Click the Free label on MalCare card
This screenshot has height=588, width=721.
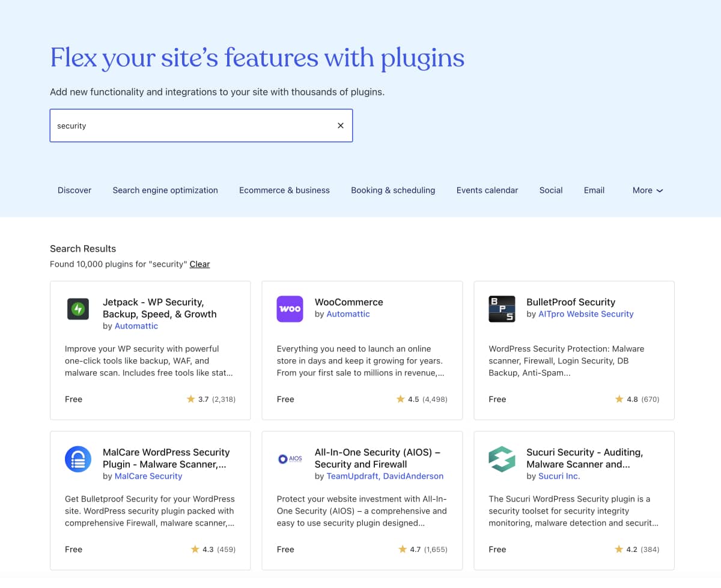pyautogui.click(x=73, y=550)
